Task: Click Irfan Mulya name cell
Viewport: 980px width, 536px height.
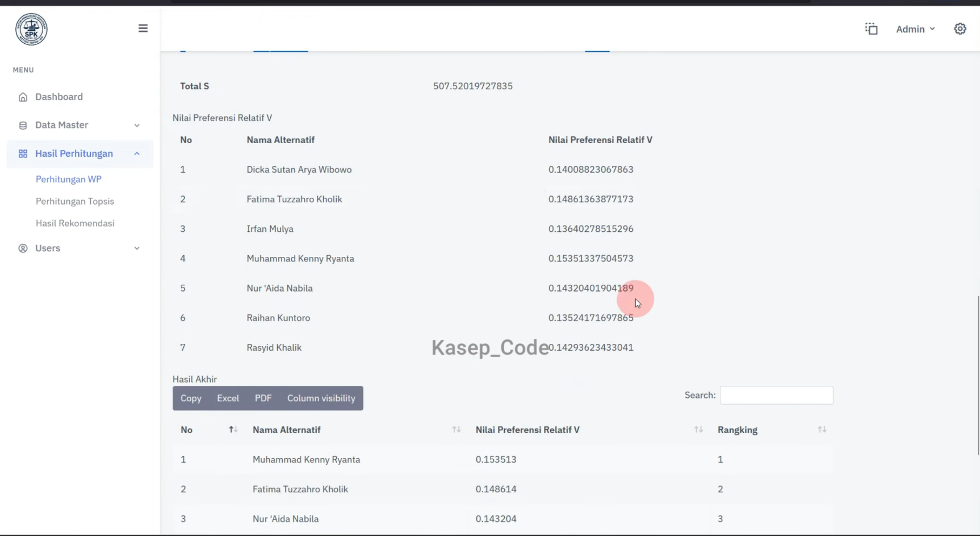Action: pos(270,229)
